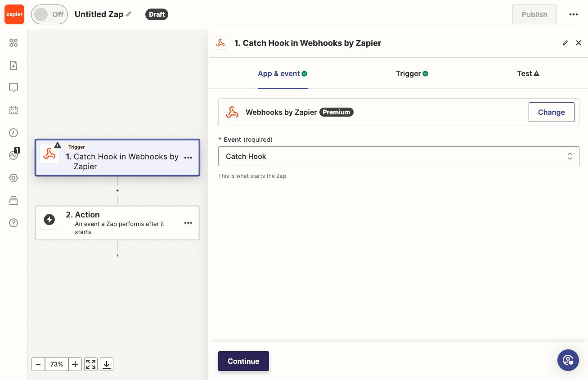The width and height of the screenshot is (588, 380).
Task: Open the apps grid in sidebar
Action: pyautogui.click(x=13, y=43)
